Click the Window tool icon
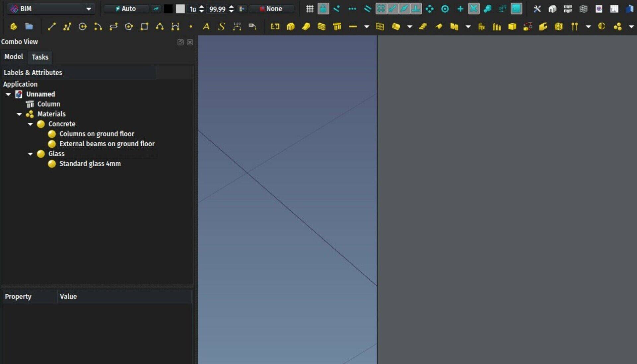The height and width of the screenshot is (364, 637). click(x=380, y=27)
